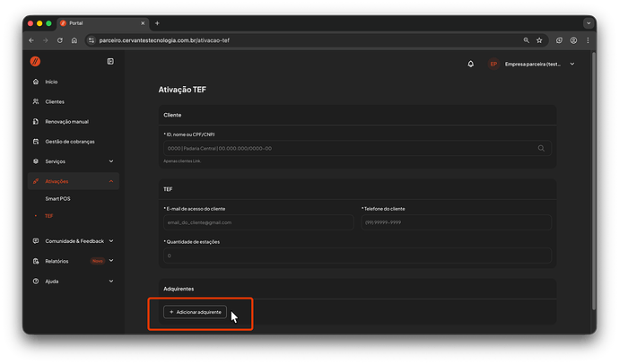
Task: Open the Empresa parceira account dropdown
Action: [x=533, y=65]
